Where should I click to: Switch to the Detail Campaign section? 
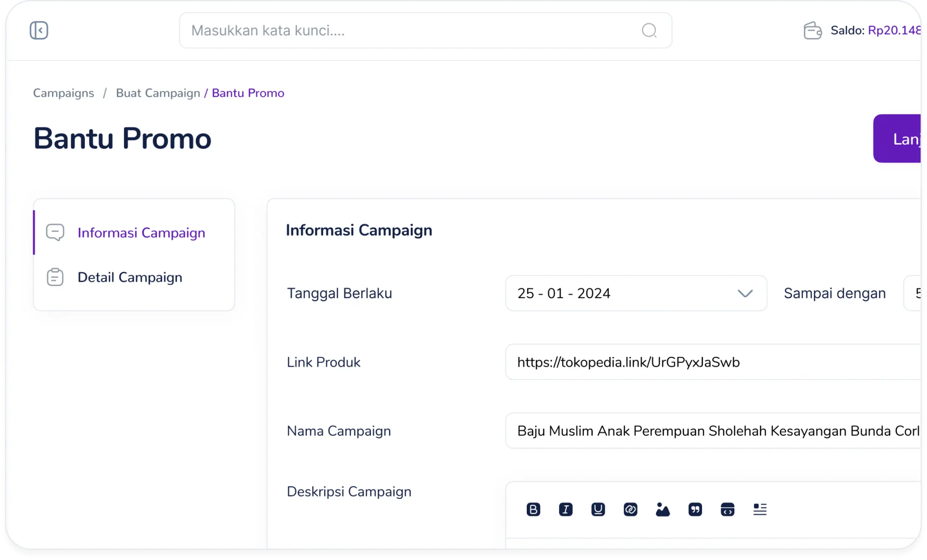coord(129,277)
